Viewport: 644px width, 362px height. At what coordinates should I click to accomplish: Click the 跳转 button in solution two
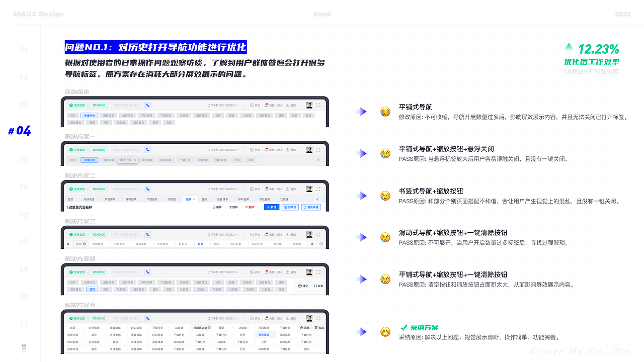click(233, 207)
